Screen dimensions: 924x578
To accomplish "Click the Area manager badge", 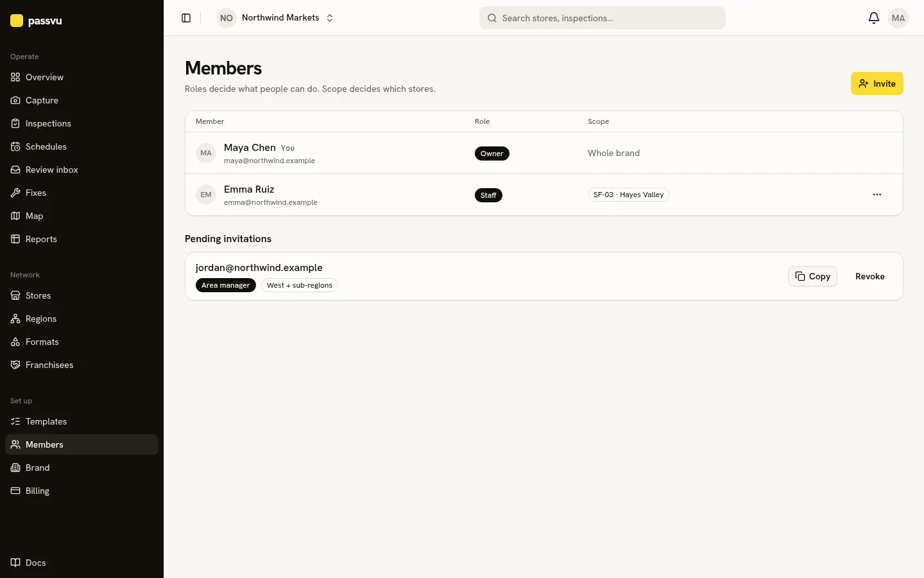I will [226, 285].
